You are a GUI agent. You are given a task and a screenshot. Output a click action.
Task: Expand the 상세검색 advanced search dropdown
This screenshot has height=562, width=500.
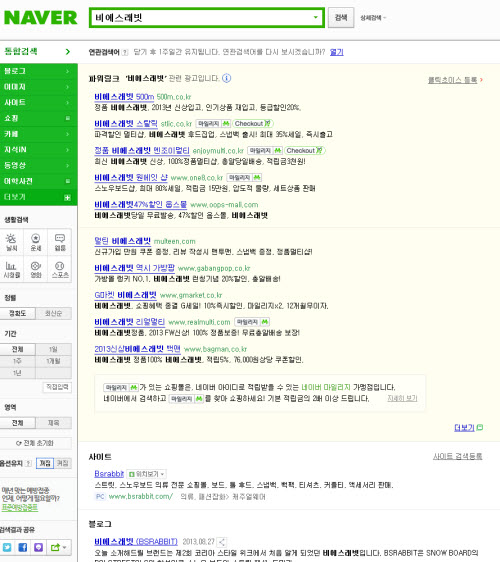click(x=373, y=18)
